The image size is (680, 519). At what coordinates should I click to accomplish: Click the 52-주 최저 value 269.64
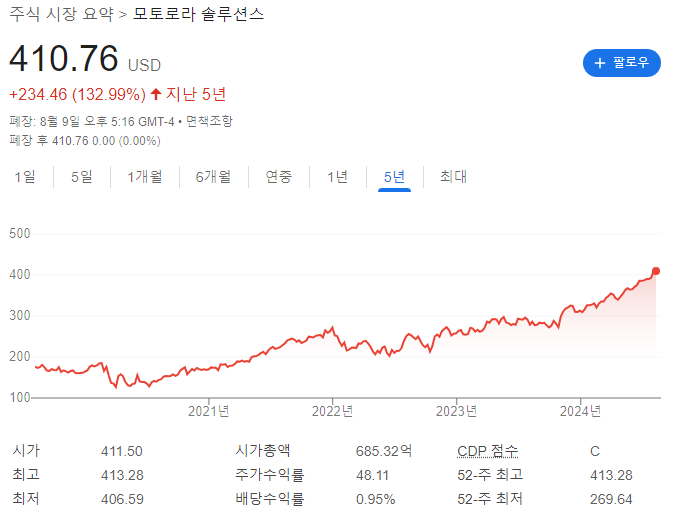(611, 499)
